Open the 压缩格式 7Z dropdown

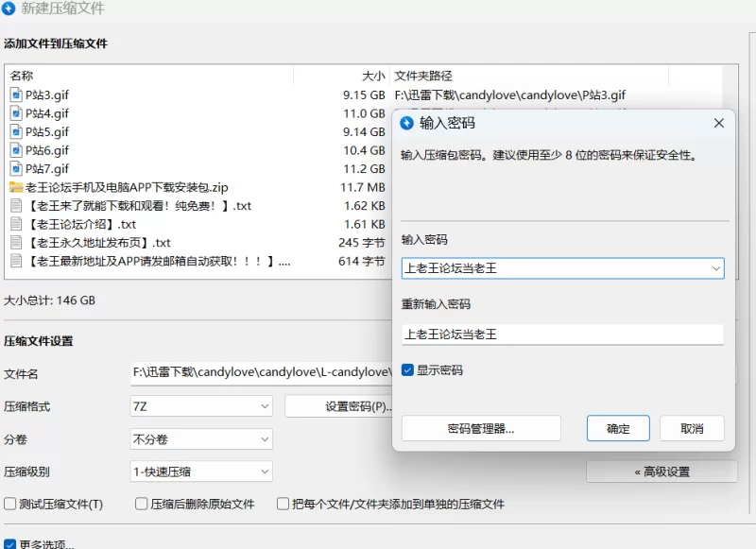point(201,406)
